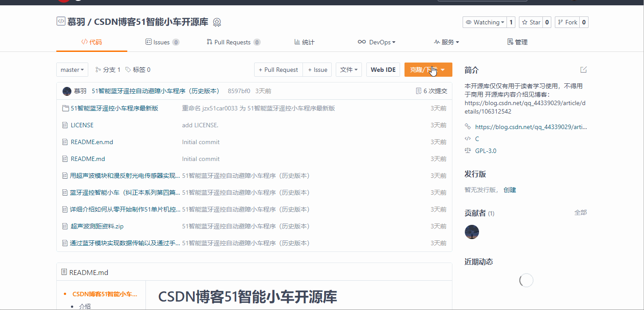Screen dimensions: 644x310
Task: Click the Star count 0
Action: (547, 22)
